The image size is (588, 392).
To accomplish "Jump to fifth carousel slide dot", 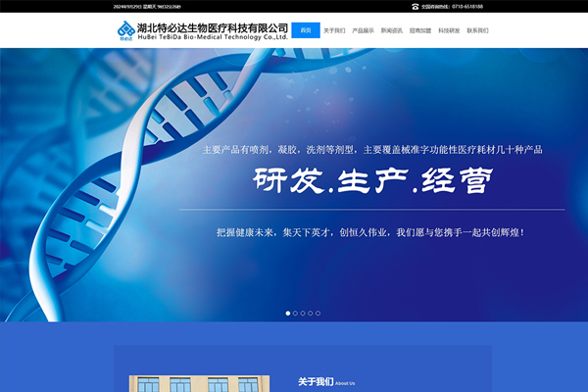I will (x=318, y=314).
